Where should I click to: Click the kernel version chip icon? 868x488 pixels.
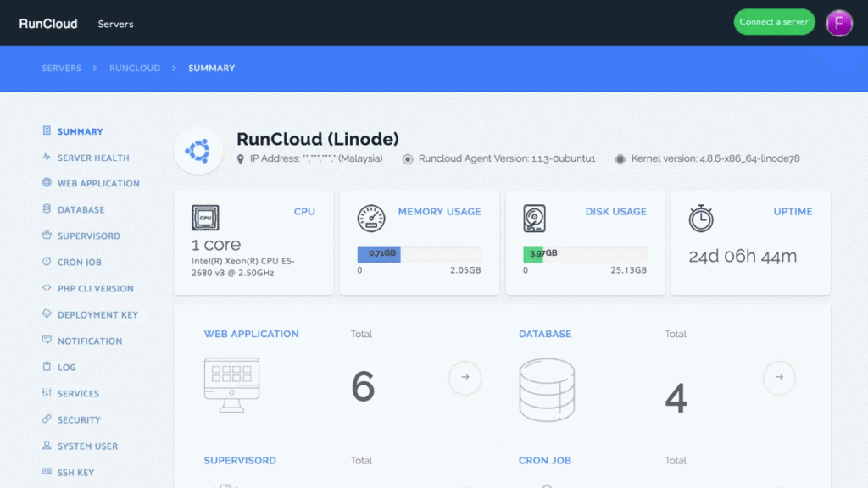pos(620,159)
